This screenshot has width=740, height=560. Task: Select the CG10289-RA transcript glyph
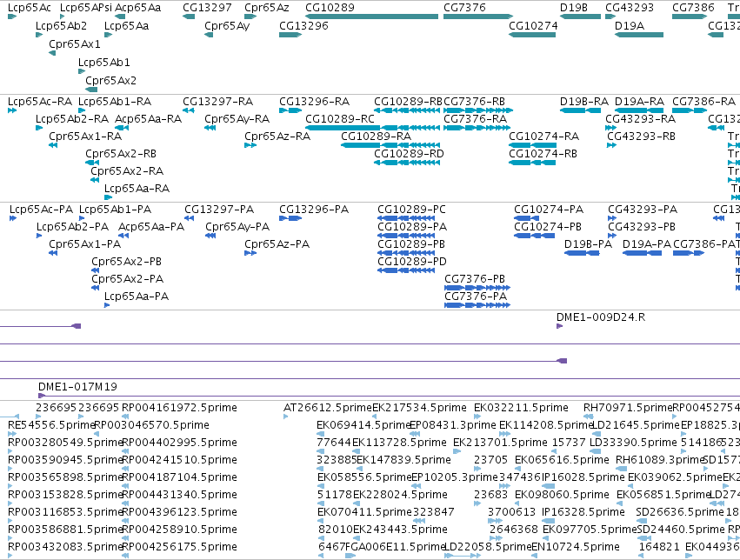coord(390,145)
